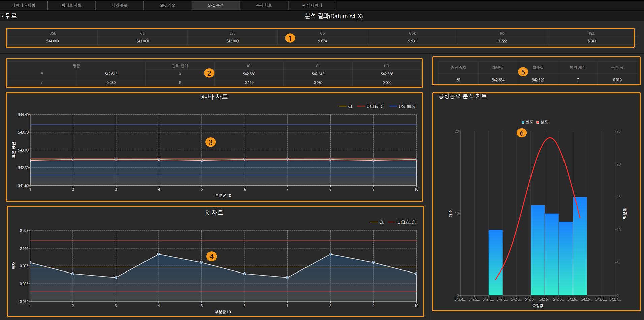The height and width of the screenshot is (320, 644).
Task: Toggle UCL&LCL legend in X-바 chart
Action: tap(371, 106)
